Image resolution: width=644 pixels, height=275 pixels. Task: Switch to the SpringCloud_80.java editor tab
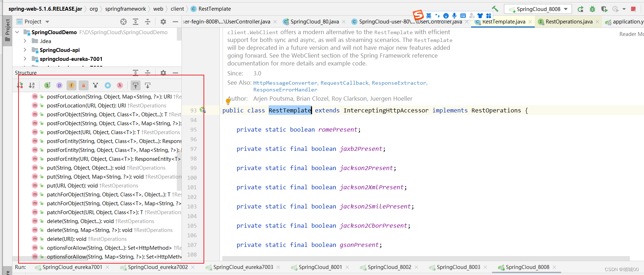[x=315, y=22]
